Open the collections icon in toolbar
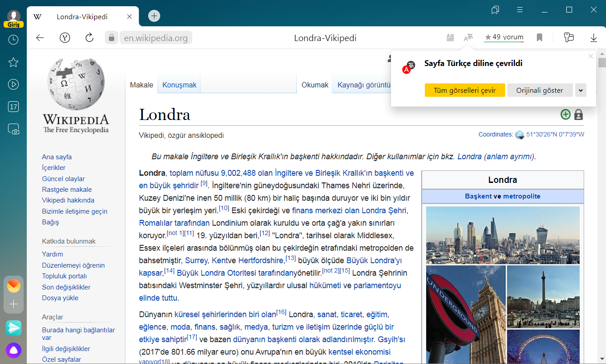Screen dimensions: 606x364 click(x=569, y=37)
